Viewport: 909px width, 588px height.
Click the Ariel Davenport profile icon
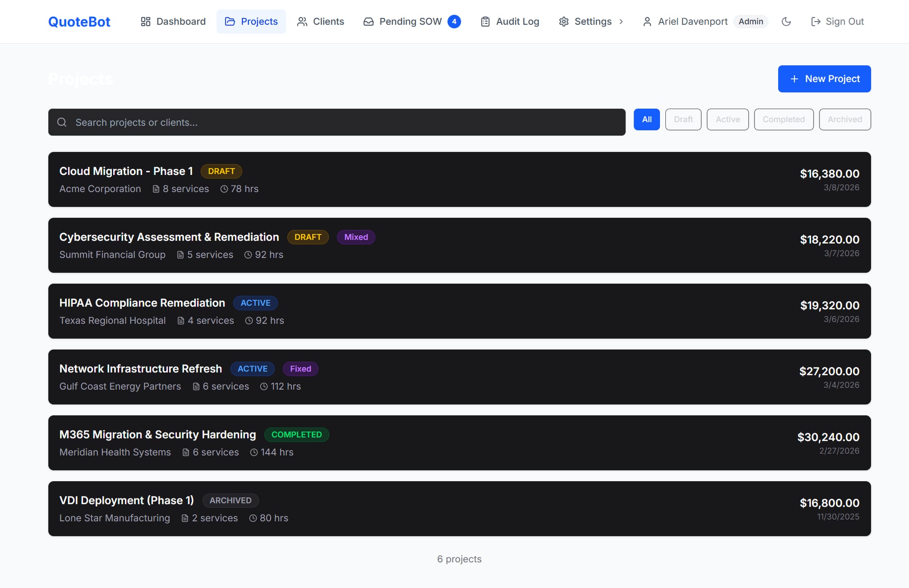point(647,21)
